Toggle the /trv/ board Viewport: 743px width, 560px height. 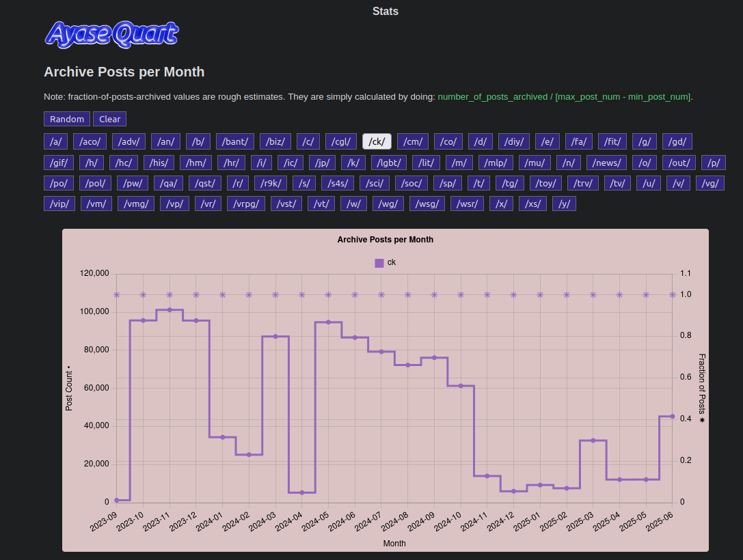tap(583, 183)
